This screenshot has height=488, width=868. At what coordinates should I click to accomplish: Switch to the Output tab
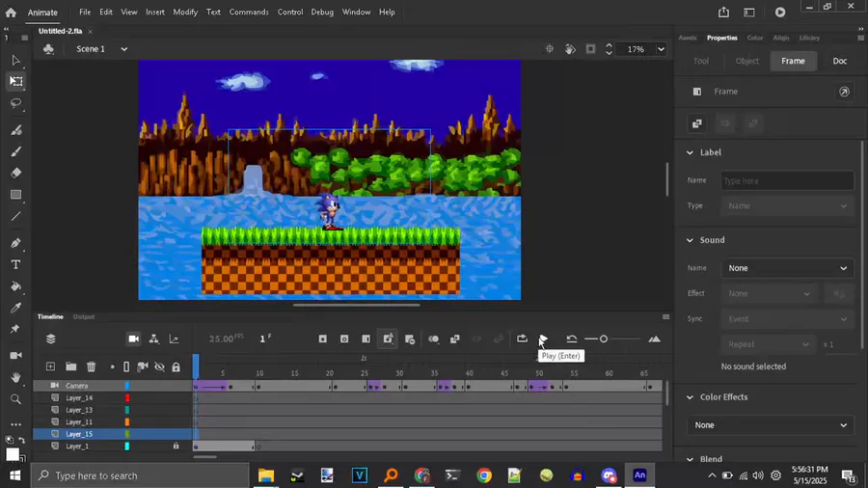click(84, 317)
